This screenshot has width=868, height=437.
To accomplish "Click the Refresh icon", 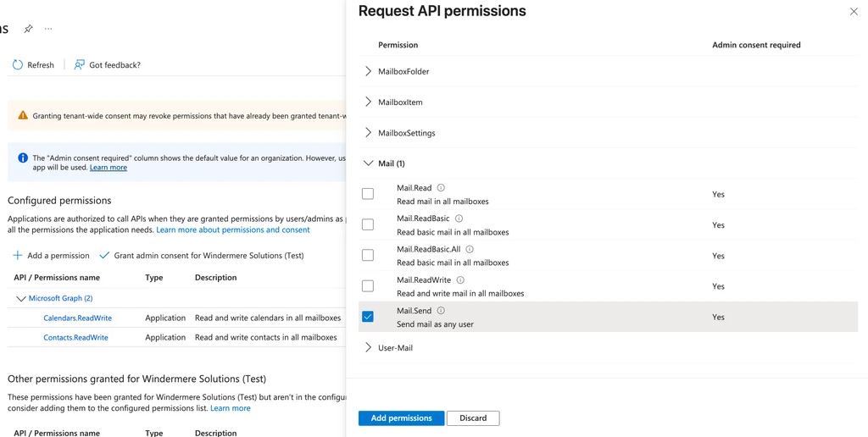I will (18, 64).
